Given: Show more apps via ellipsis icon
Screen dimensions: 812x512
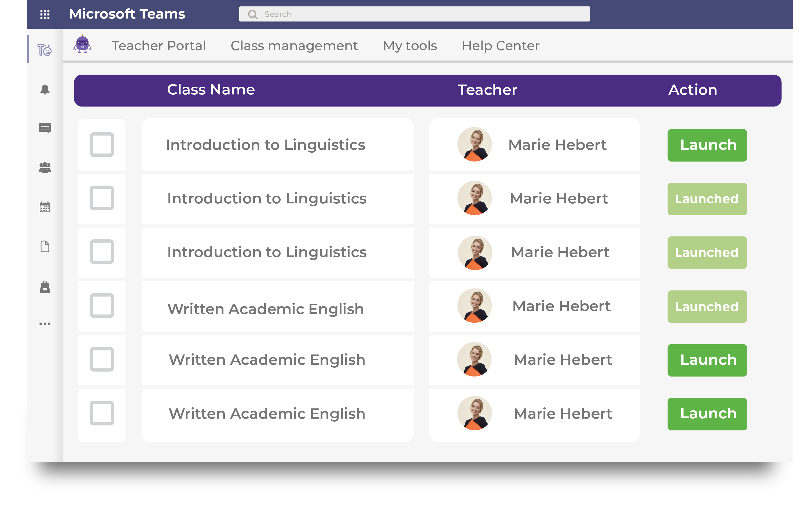Looking at the screenshot, I should coord(45,324).
